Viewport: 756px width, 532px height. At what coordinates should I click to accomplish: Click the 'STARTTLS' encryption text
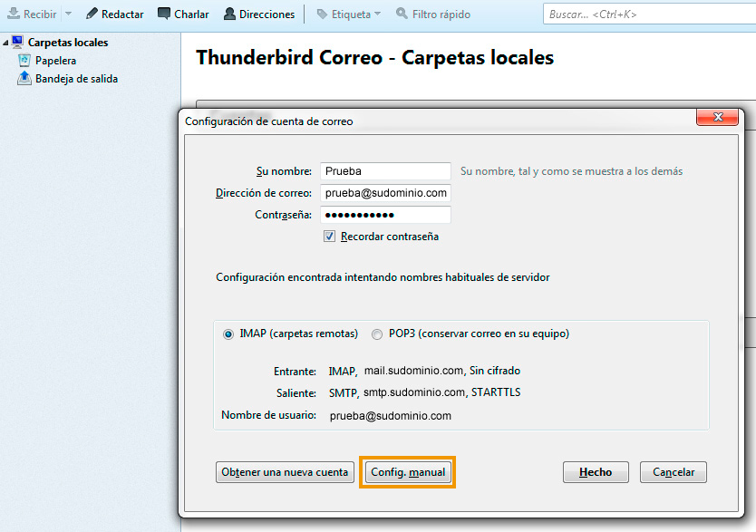[496, 392]
